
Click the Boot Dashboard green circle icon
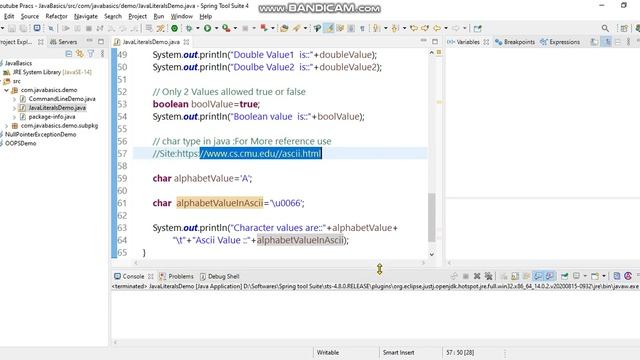pos(174,28)
